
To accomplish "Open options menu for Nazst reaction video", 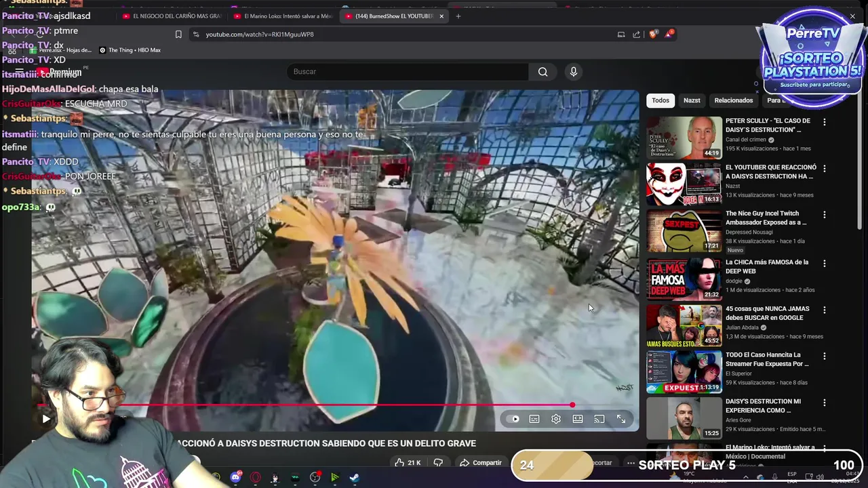I will coord(825,168).
